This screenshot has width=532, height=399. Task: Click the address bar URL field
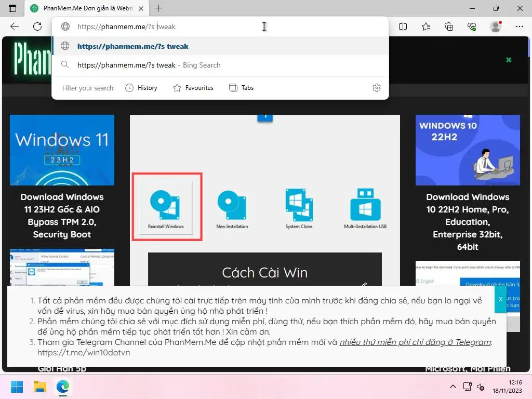click(x=220, y=26)
